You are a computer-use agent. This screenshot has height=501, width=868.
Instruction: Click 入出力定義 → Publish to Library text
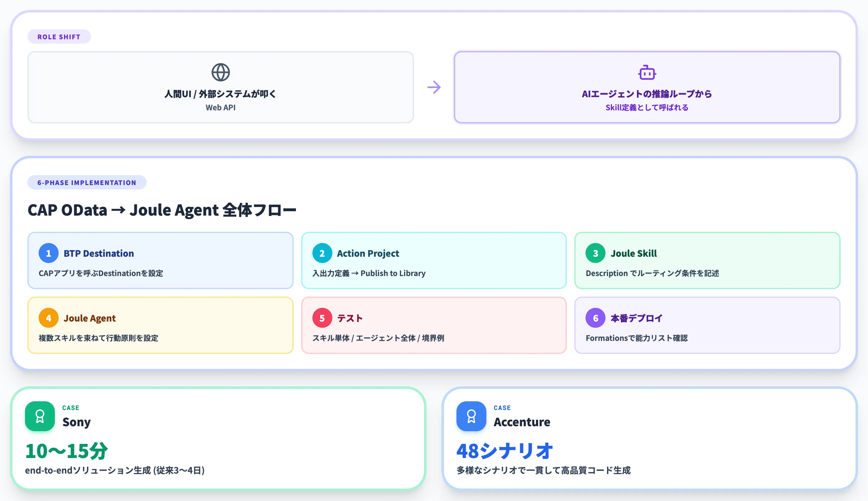click(x=369, y=273)
